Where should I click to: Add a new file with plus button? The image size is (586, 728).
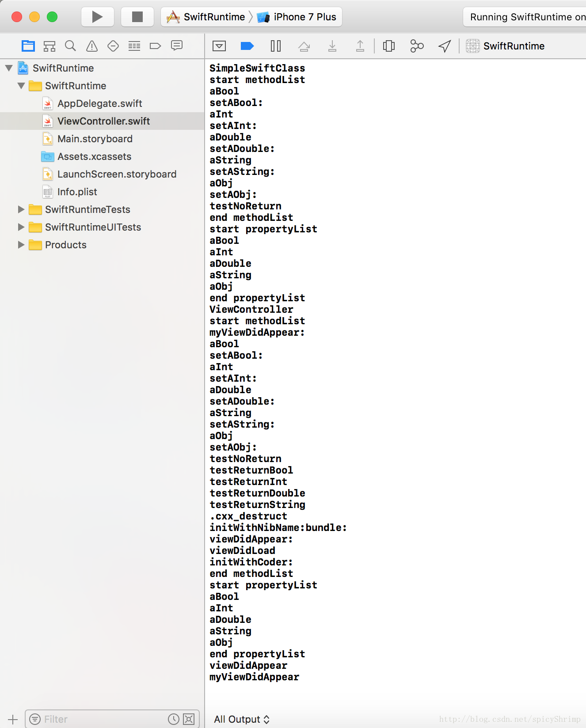[13, 719]
